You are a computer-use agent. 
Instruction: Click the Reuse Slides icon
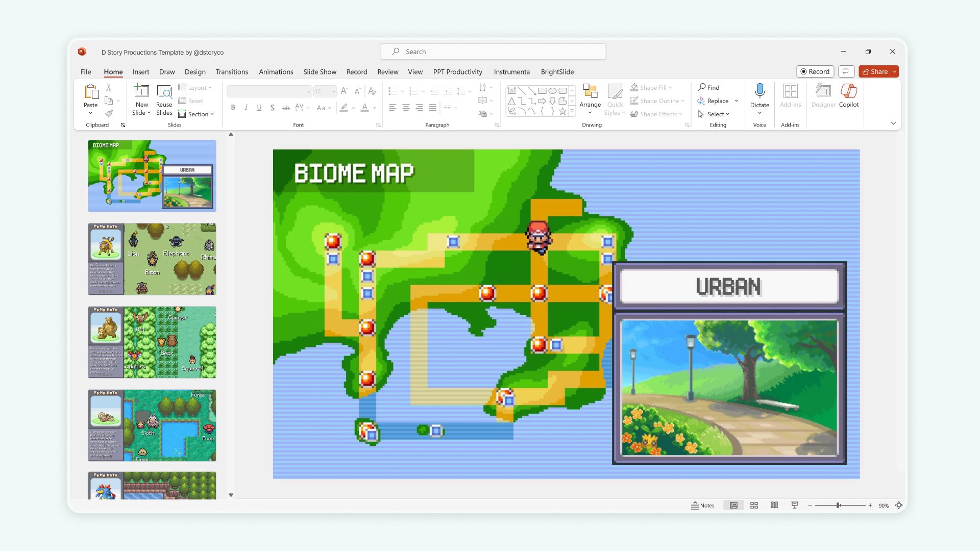(164, 100)
